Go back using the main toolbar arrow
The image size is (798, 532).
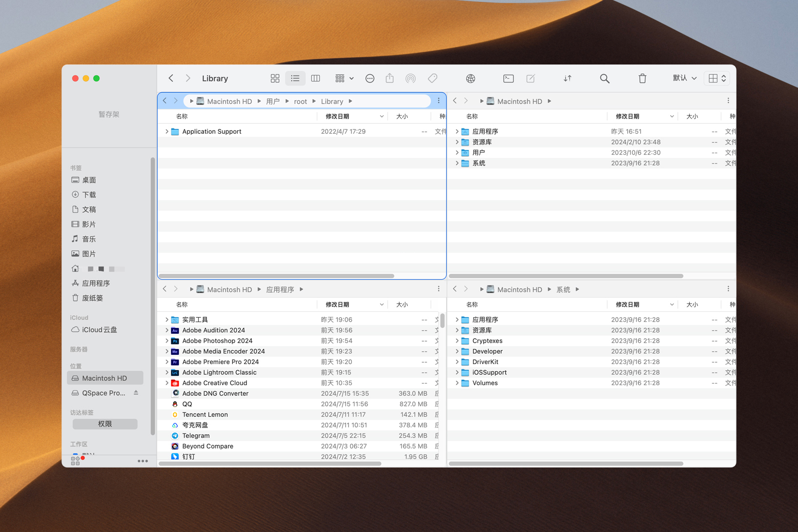pyautogui.click(x=171, y=79)
